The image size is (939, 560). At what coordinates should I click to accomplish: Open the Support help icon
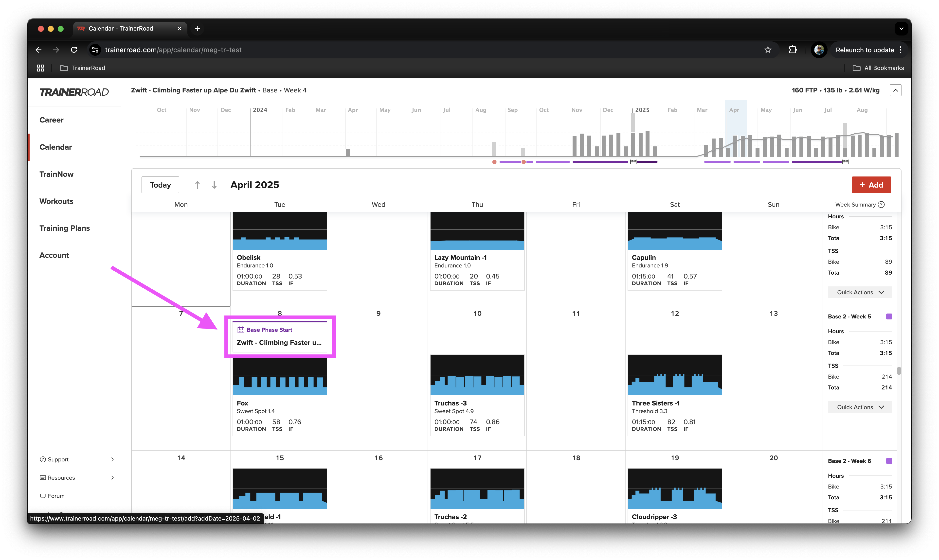pyautogui.click(x=43, y=459)
